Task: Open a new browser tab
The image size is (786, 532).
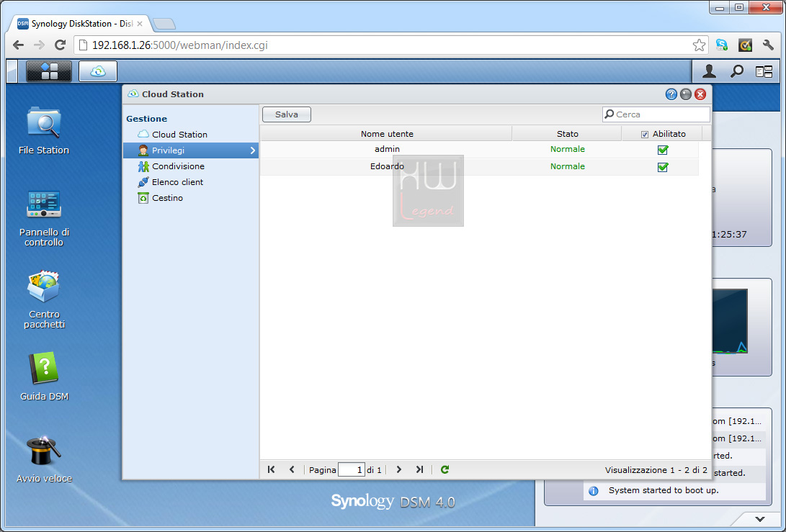Action: coord(164,24)
